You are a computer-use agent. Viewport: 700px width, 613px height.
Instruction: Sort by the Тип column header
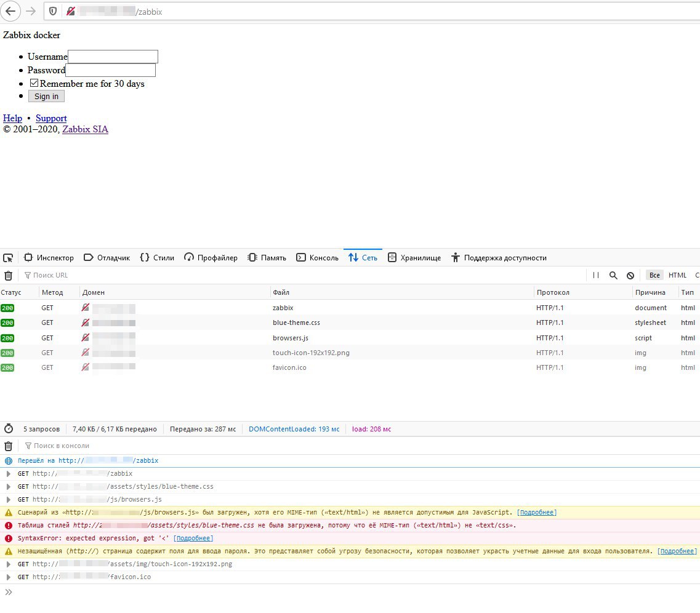(x=688, y=293)
